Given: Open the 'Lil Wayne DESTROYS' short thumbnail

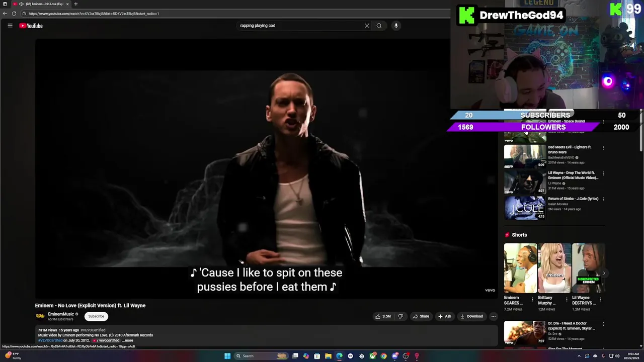Looking at the screenshot, I should pos(588,268).
